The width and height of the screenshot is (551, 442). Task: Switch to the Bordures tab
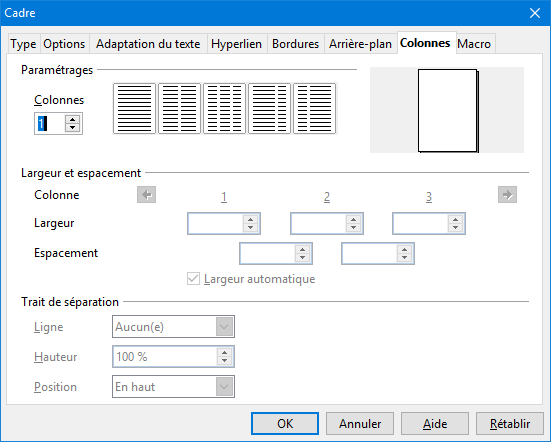(x=296, y=44)
